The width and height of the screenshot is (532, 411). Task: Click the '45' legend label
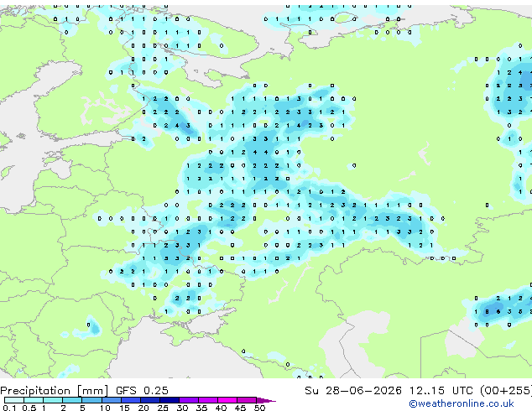tap(240, 408)
